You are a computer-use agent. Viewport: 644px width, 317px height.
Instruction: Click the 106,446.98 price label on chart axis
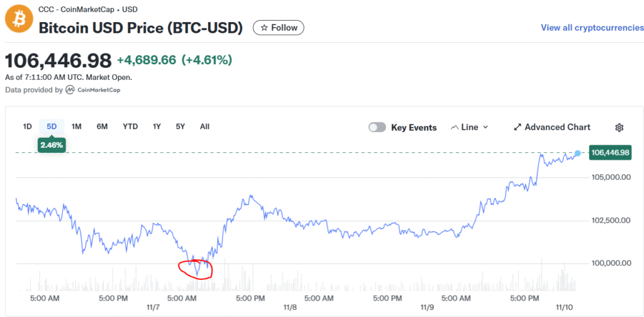(609, 153)
